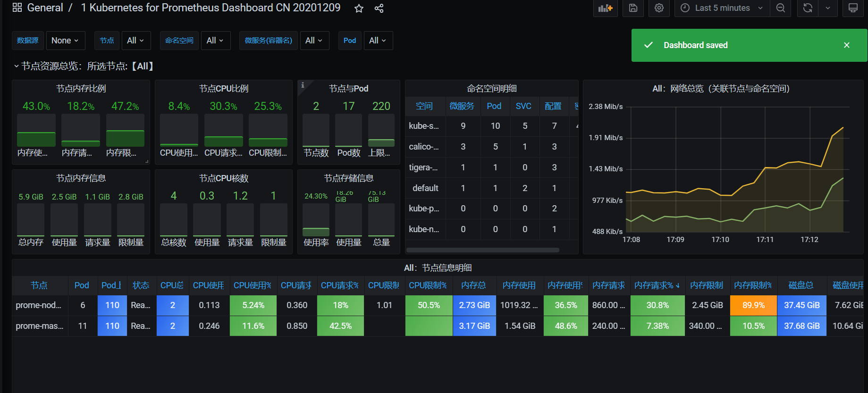Viewport: 868px width, 393px height.
Task: Open the Last 5 minutes time picker
Action: click(x=722, y=8)
